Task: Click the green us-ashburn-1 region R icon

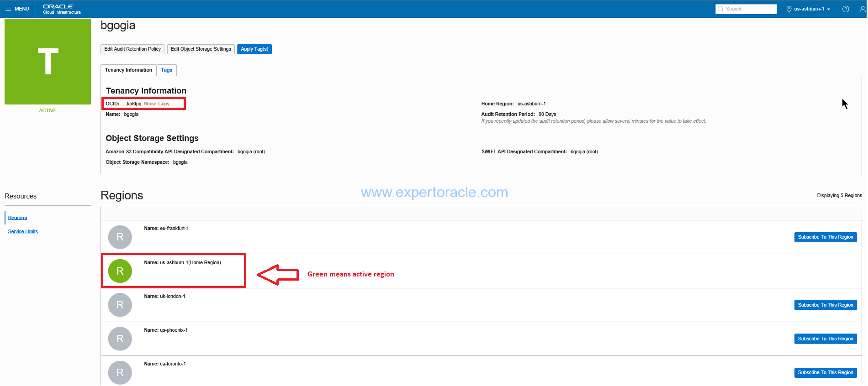Action: tap(120, 271)
